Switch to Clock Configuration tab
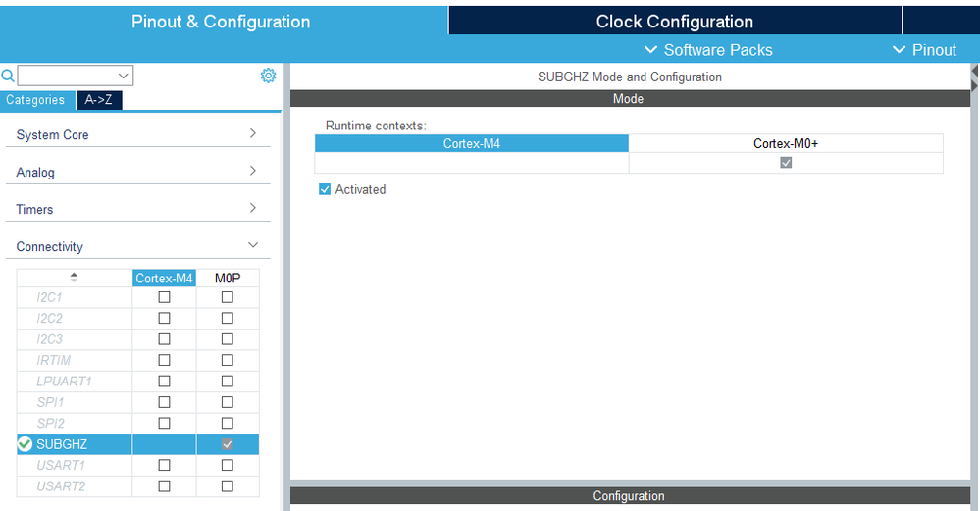Image resolution: width=980 pixels, height=511 pixels. [675, 22]
